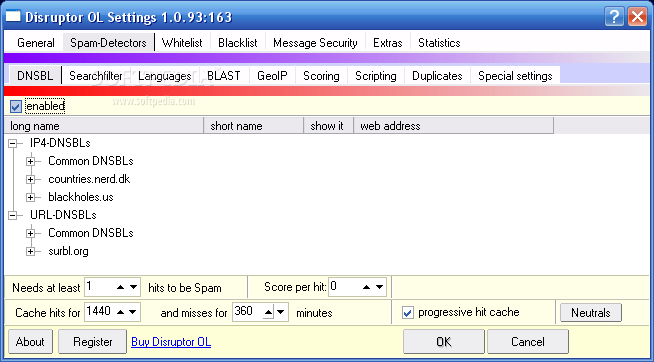Open the Extras tab
654x362 pixels.
[x=388, y=43]
